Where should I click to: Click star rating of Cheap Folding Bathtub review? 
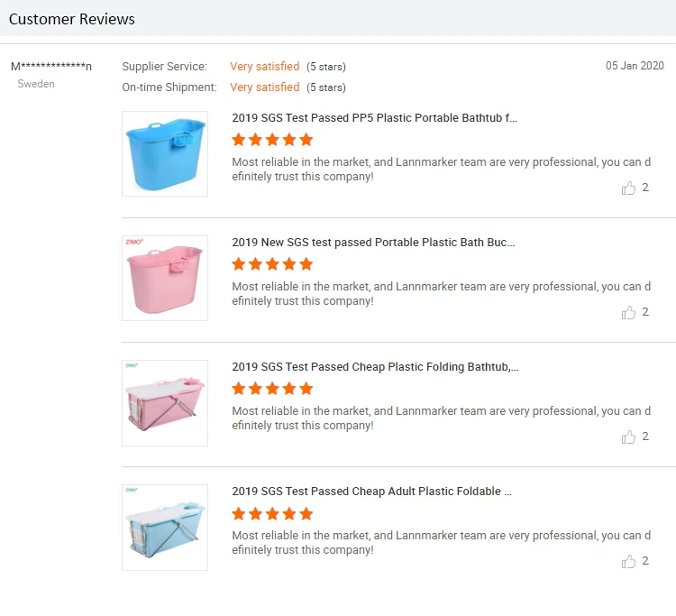click(x=272, y=389)
